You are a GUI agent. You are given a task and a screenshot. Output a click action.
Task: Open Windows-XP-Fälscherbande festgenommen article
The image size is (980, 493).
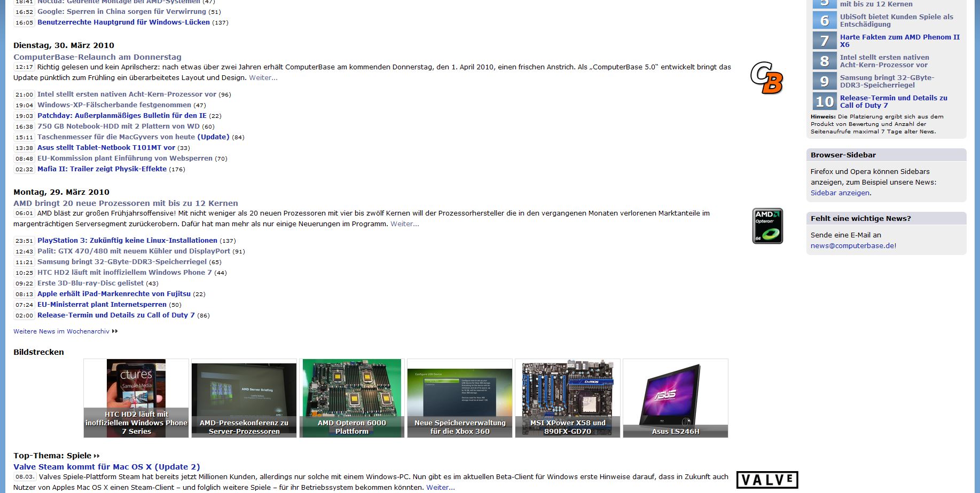114,105
